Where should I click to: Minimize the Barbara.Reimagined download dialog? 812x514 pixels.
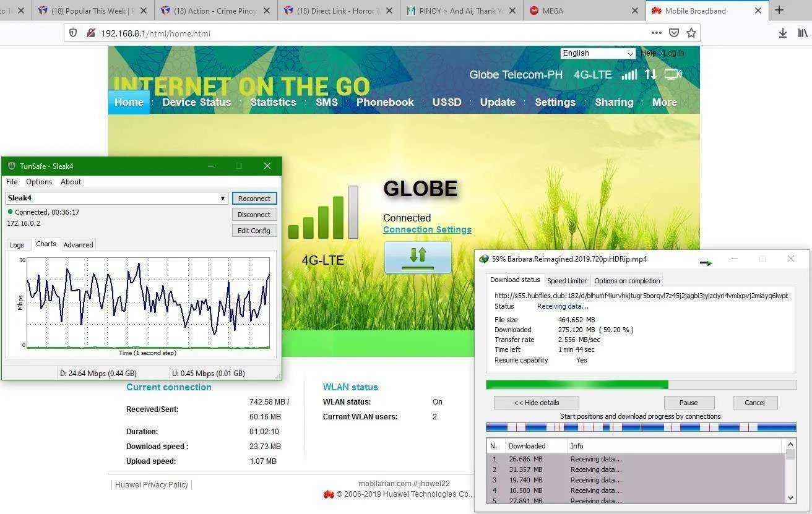tap(735, 259)
